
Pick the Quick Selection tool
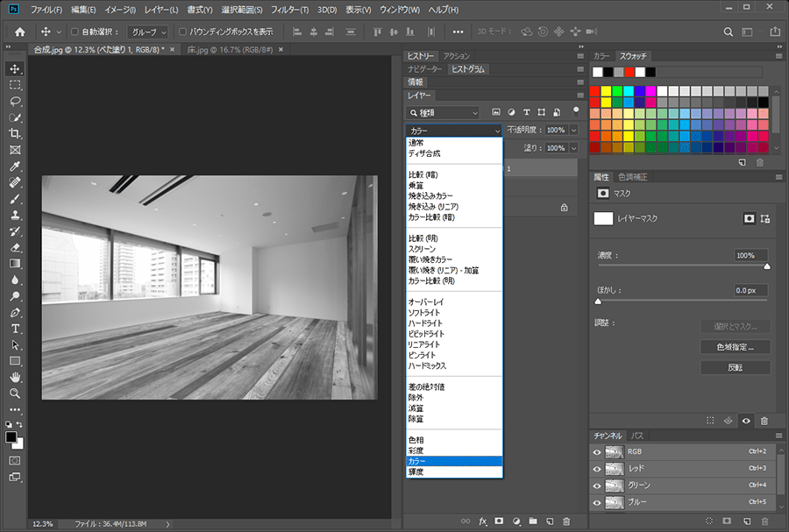click(15, 117)
